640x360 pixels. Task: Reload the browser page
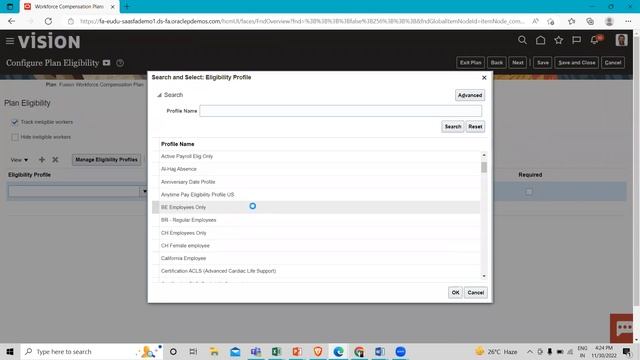click(48, 21)
